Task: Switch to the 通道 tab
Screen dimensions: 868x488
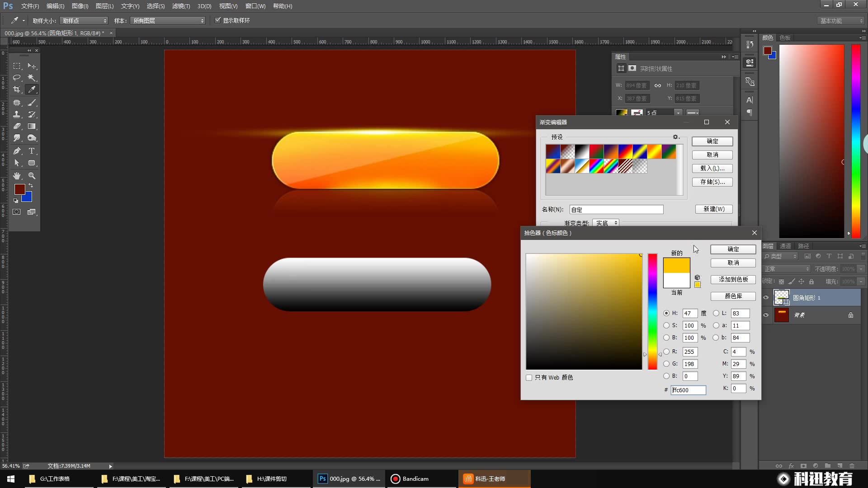Action: pos(786,246)
